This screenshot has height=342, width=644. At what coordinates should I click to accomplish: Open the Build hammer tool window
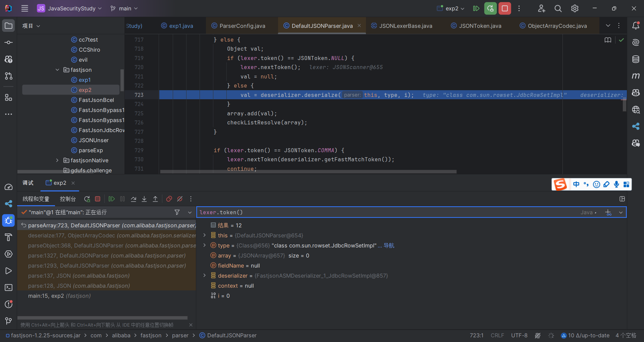[9, 237]
